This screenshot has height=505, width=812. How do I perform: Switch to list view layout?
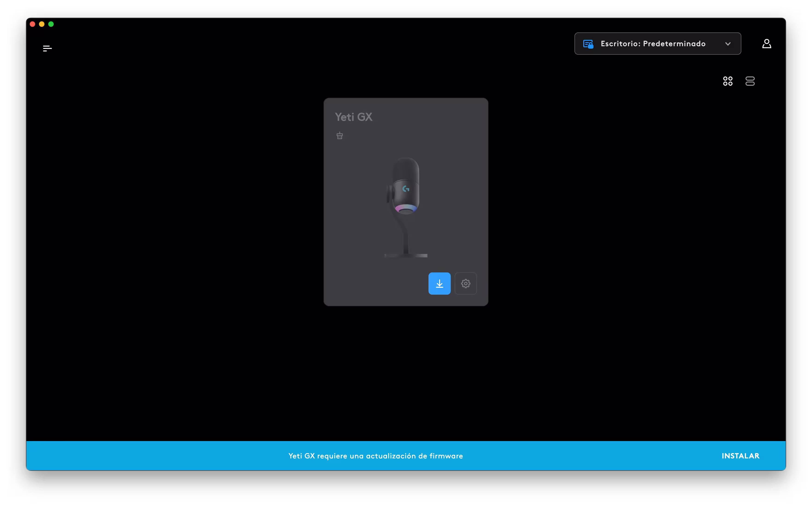(x=750, y=81)
